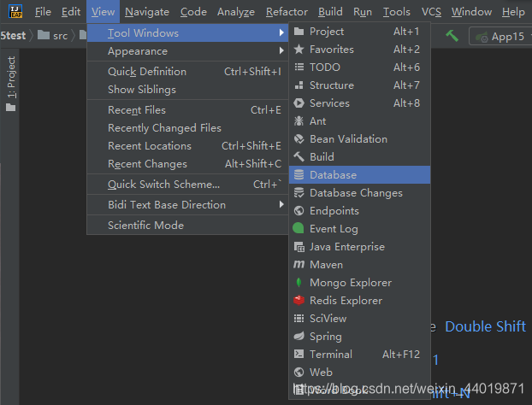This screenshot has height=405, width=532.
Task: Click the Build hammer icon in submenu
Action: pyautogui.click(x=299, y=157)
